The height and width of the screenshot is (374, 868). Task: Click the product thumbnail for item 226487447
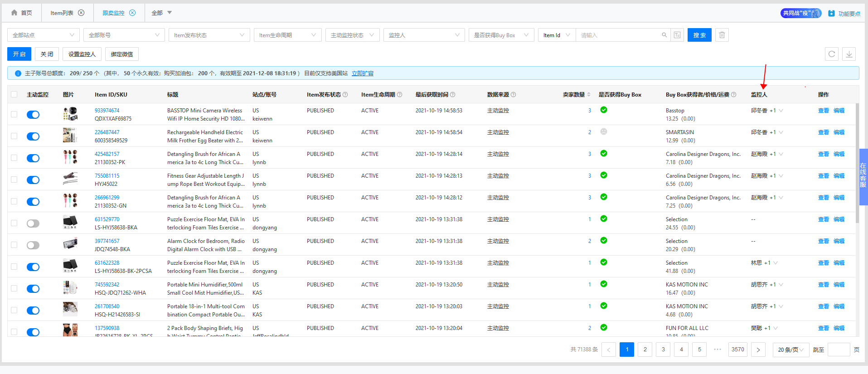point(70,136)
